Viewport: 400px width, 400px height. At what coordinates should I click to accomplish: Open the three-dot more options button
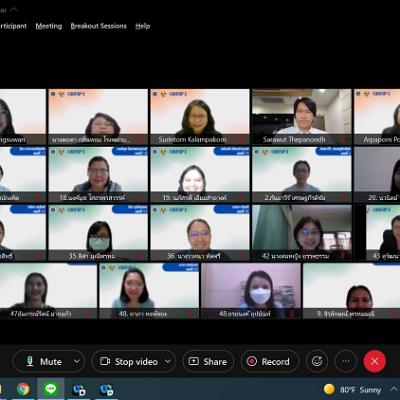346,361
